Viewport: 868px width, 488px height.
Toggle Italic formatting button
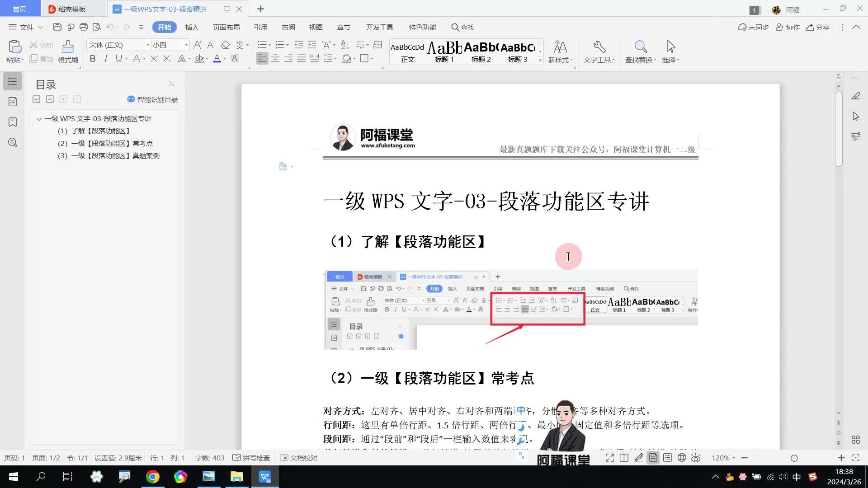pyautogui.click(x=106, y=59)
